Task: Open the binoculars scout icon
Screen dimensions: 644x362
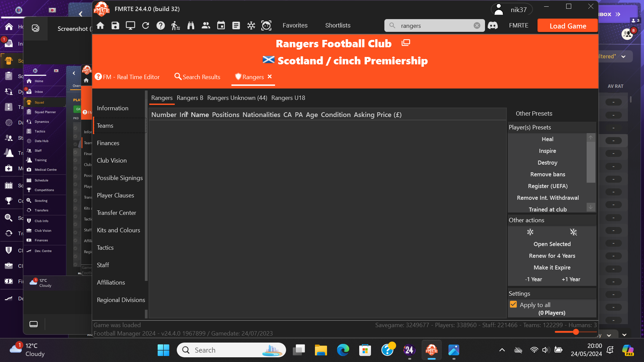Action: (191, 25)
